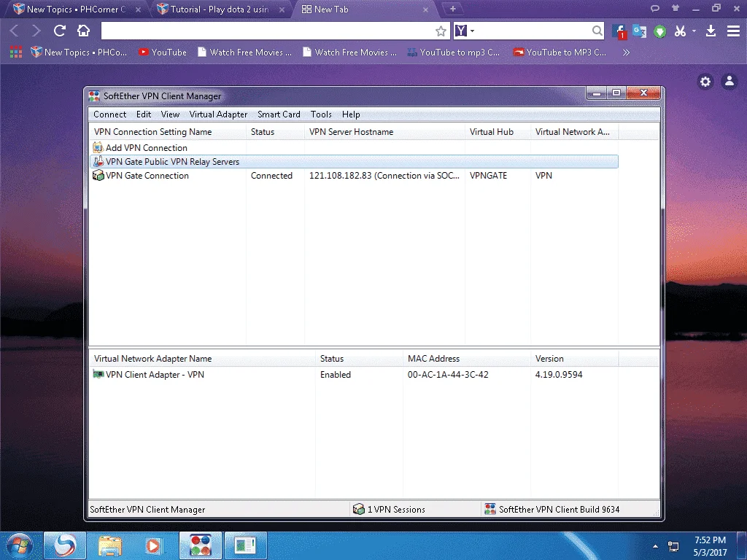Click the VPN Sessions status bar icon
Screen dimensions: 747x560
359,509
